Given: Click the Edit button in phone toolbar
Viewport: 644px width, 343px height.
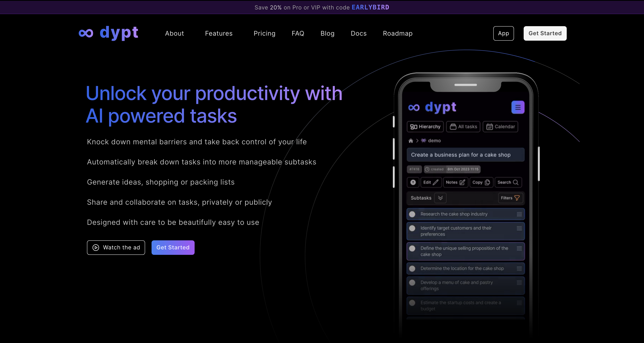Looking at the screenshot, I should tap(431, 182).
